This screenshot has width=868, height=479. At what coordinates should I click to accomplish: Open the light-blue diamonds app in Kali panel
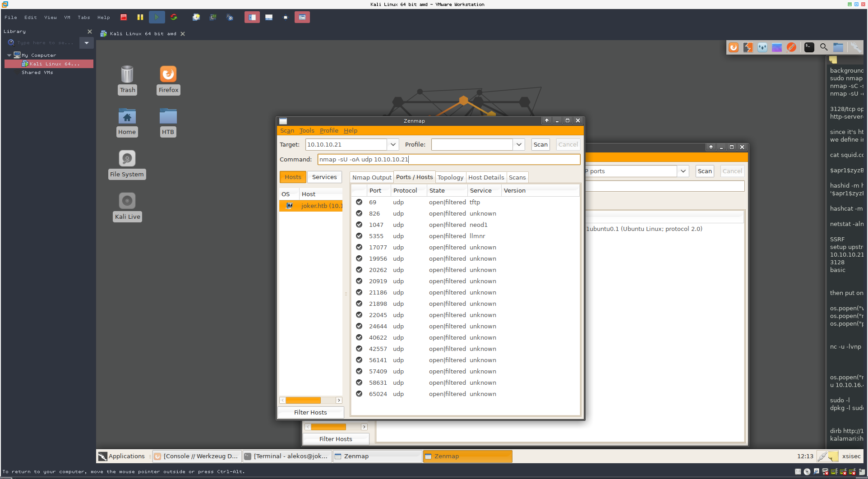pos(762,47)
